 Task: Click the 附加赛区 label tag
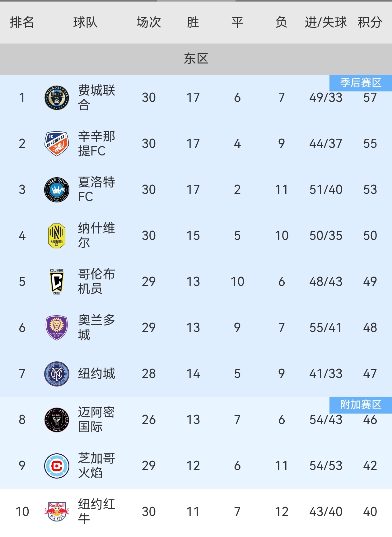361,405
